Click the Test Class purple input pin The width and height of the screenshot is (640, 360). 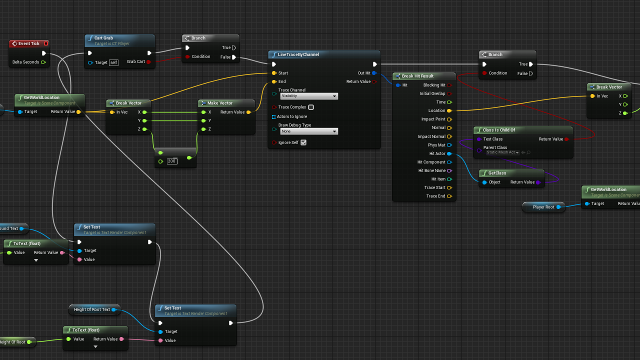coord(479,139)
